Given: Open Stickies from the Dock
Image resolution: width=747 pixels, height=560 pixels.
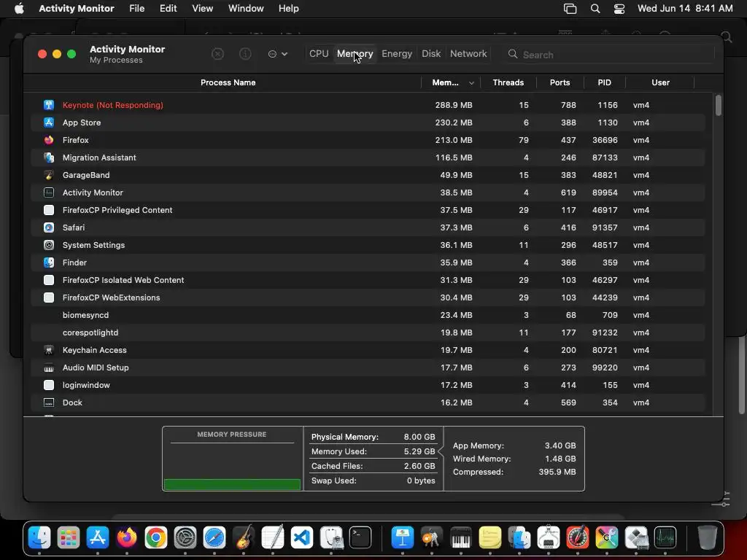Looking at the screenshot, I should (489, 537).
